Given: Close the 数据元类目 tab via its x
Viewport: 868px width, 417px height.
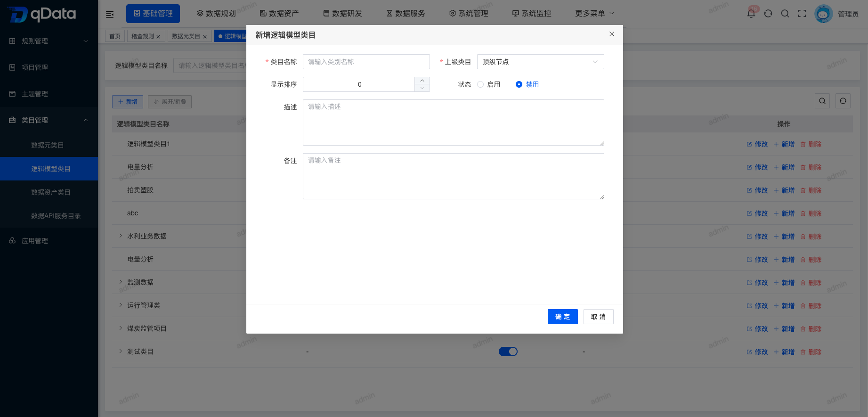Looking at the screenshot, I should [205, 36].
